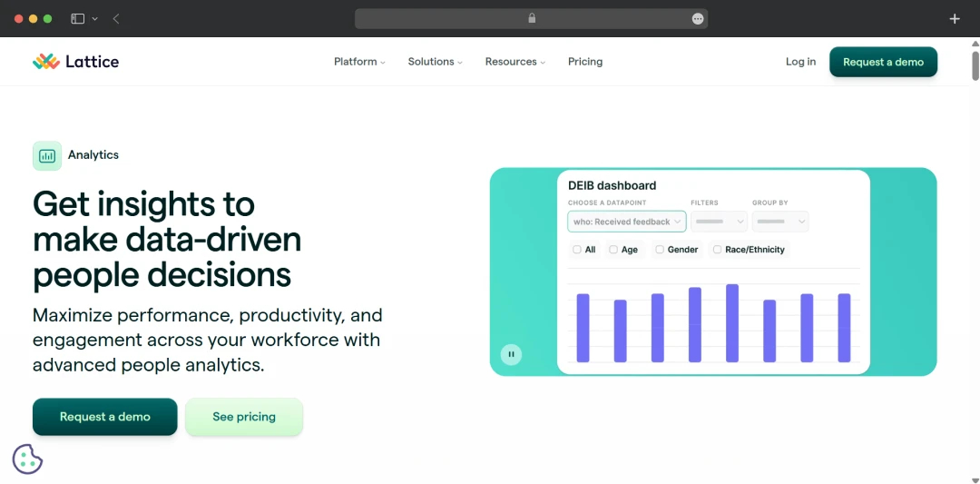Expand the Platform menu

pyautogui.click(x=359, y=61)
